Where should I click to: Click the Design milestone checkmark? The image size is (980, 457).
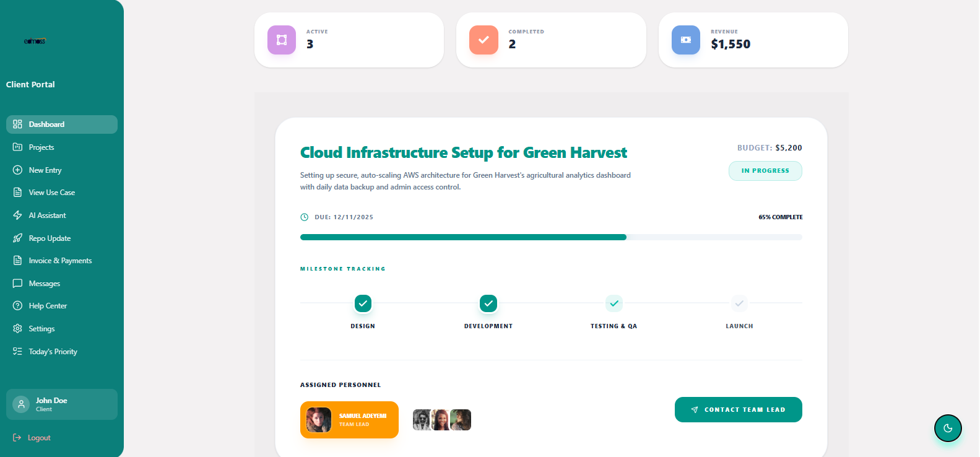(363, 303)
